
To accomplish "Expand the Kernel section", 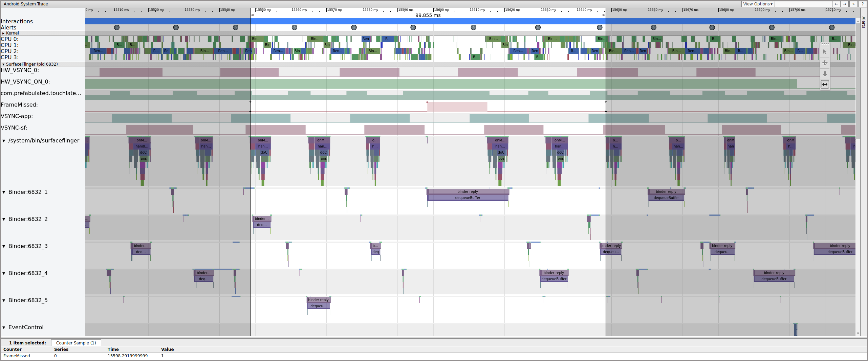I will click(x=3, y=33).
